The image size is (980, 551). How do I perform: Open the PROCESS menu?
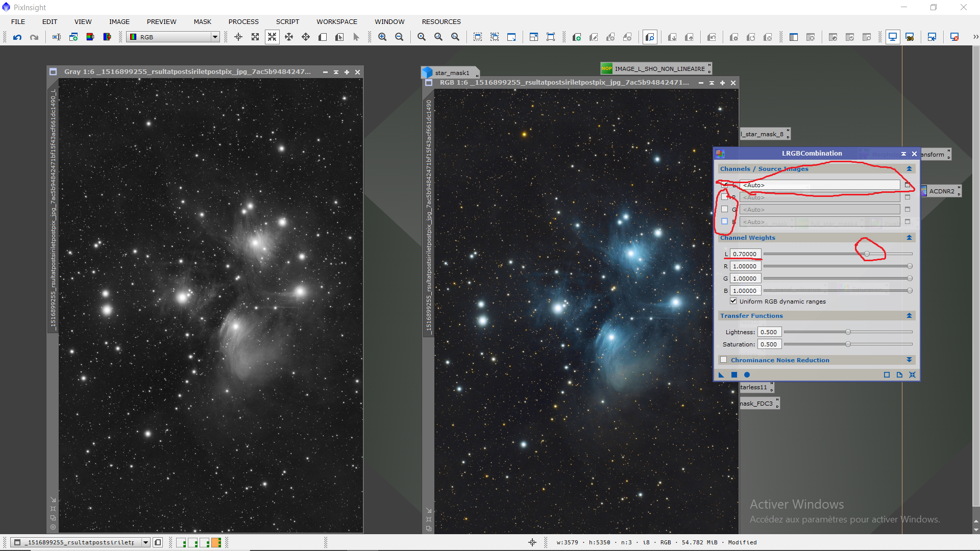coord(243,21)
